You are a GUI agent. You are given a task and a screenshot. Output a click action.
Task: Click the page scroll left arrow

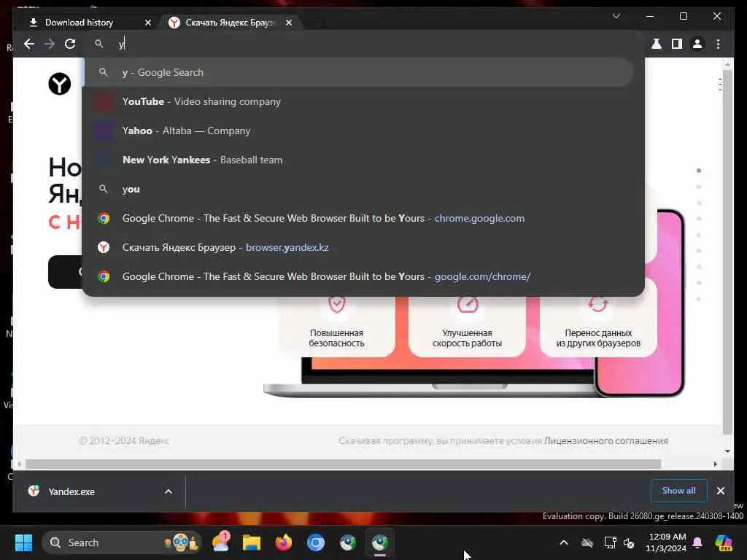[x=19, y=464]
